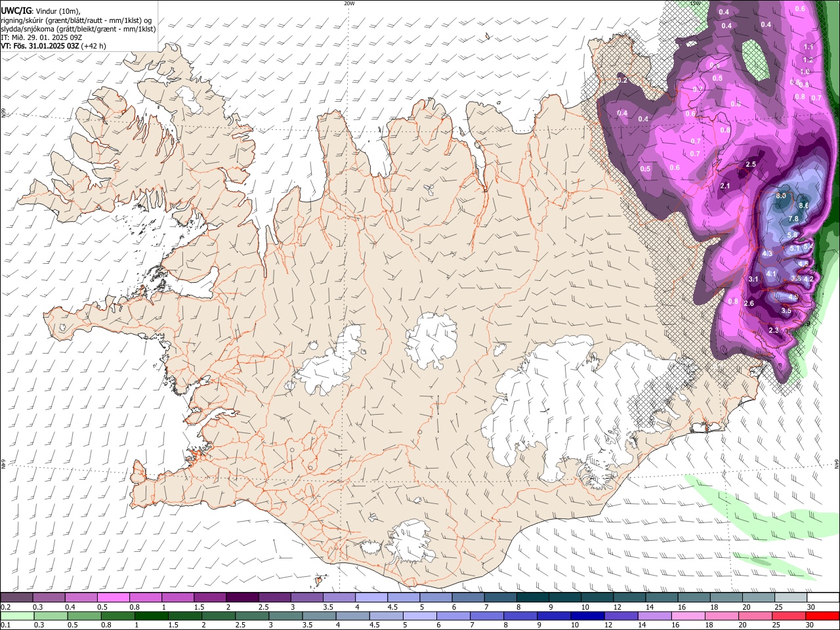This screenshot has width=840, height=630.
Task: Pick pale grey upper swatch between 20 and 25
Action: (x=759, y=598)
